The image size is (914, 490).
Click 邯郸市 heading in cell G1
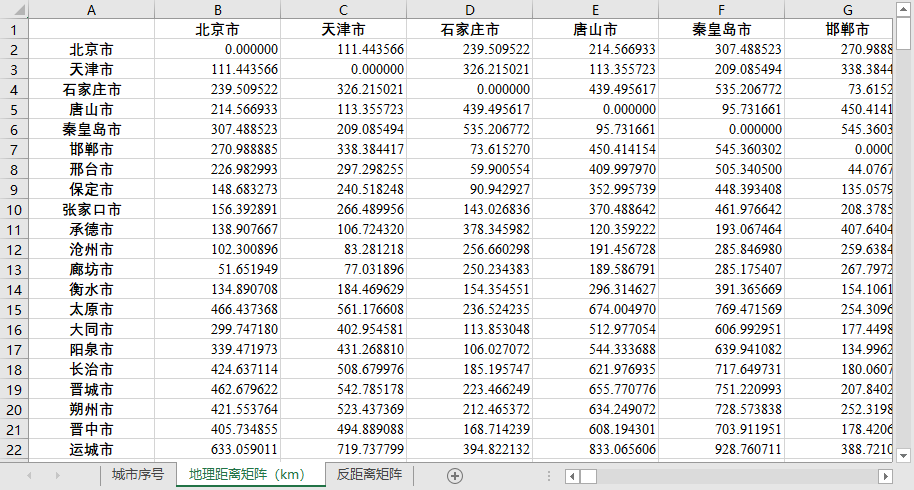click(838, 29)
